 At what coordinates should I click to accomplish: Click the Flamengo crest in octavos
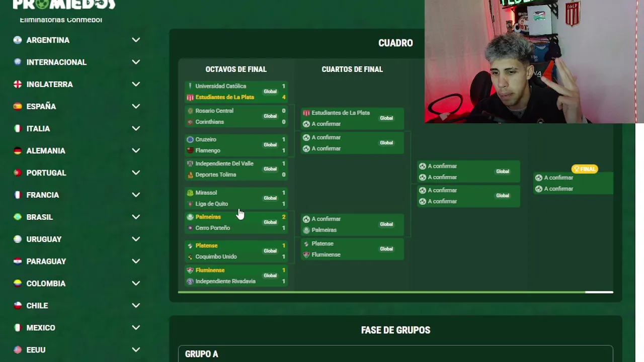point(190,150)
